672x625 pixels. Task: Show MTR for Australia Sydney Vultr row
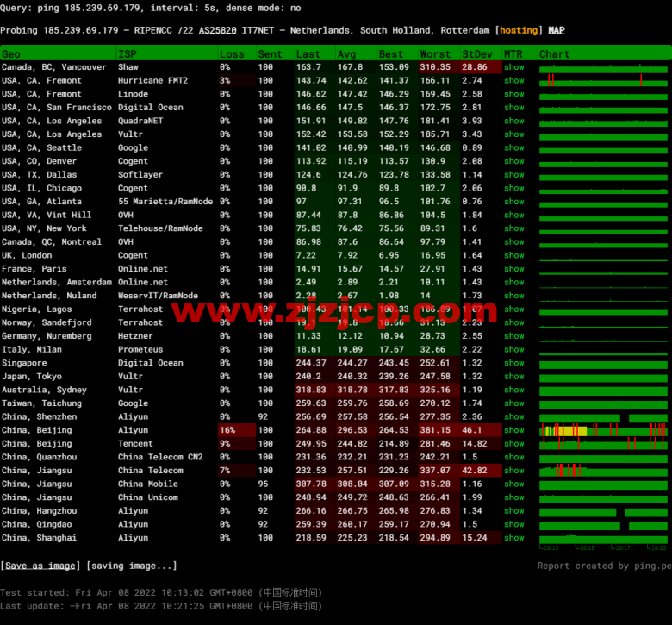point(514,390)
